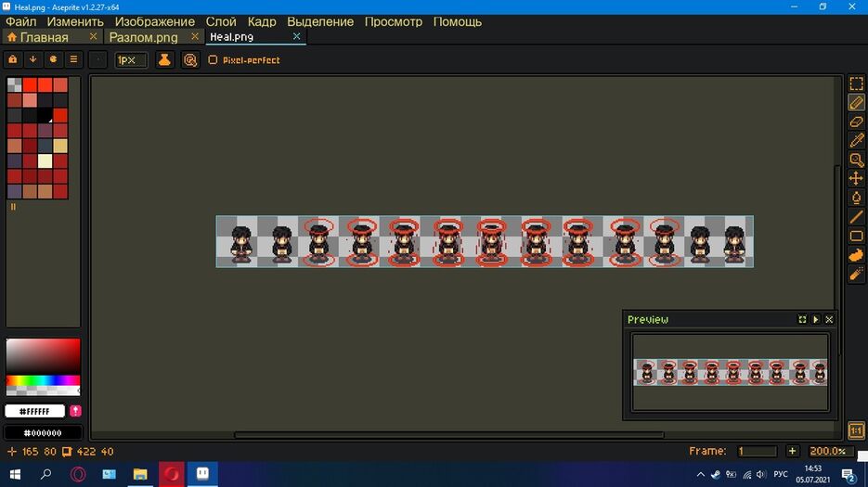The image size is (868, 487).
Task: Select the Line tool
Action: [x=856, y=217]
